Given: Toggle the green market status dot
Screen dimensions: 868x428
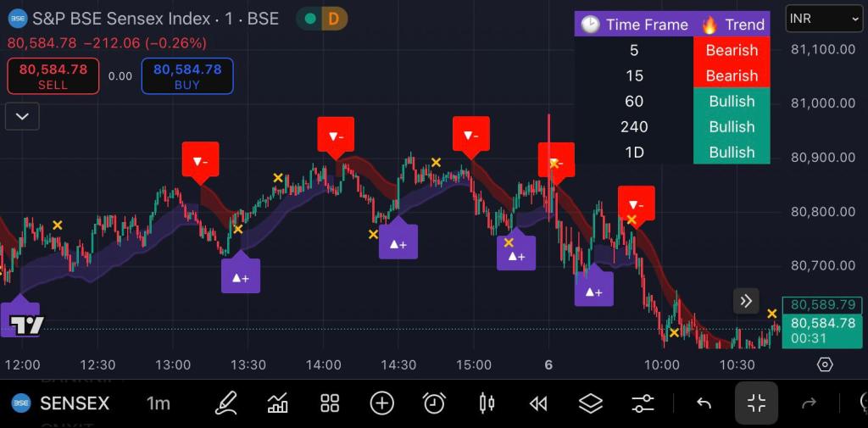Looking at the screenshot, I should 310,18.
